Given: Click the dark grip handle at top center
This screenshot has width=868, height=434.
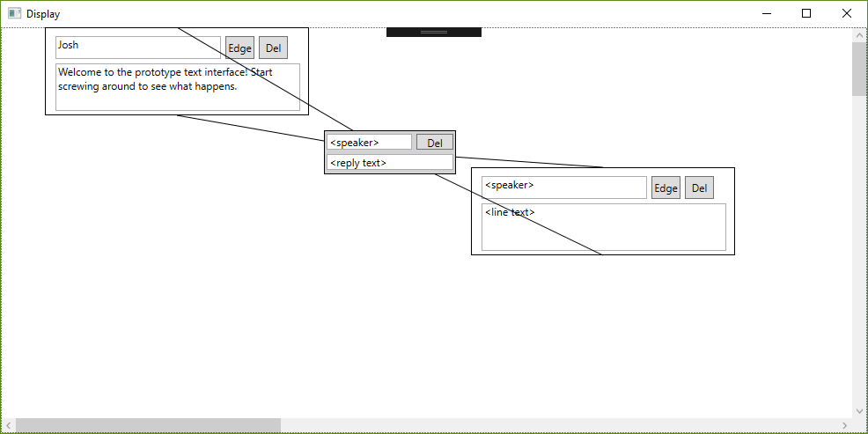Looking at the screenshot, I should tap(434, 33).
